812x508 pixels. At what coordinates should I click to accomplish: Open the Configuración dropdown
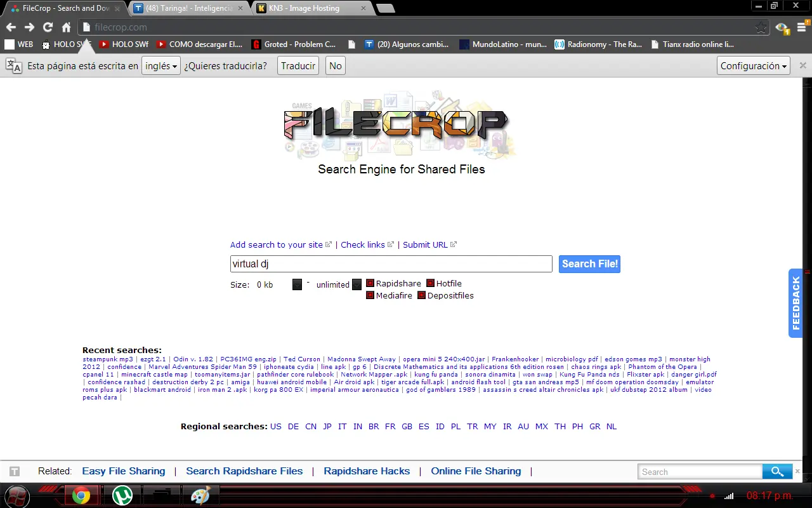pos(754,65)
